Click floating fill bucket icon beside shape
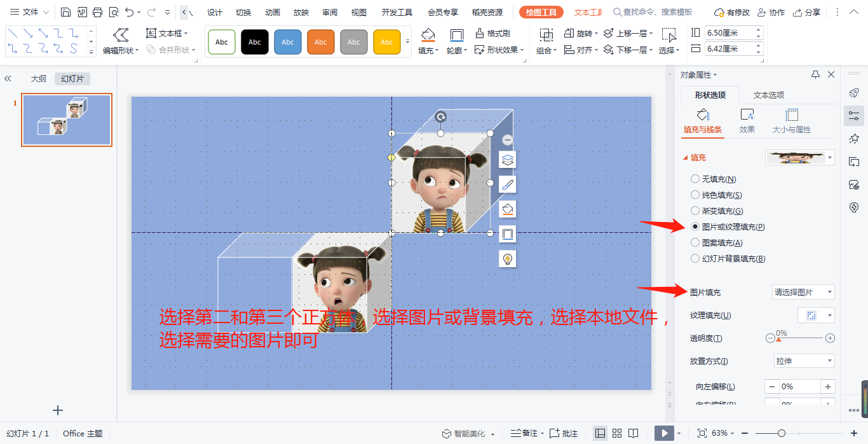Image resolution: width=868 pixels, height=444 pixels. [507, 209]
